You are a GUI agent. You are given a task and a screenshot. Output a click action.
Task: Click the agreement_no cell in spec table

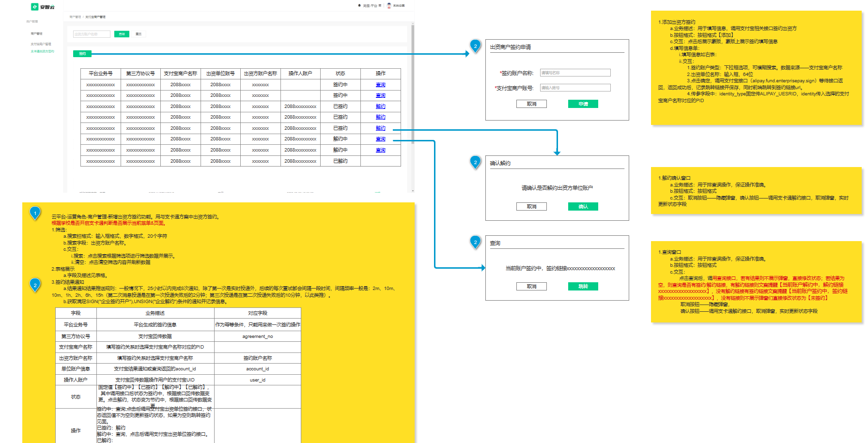[258, 336]
